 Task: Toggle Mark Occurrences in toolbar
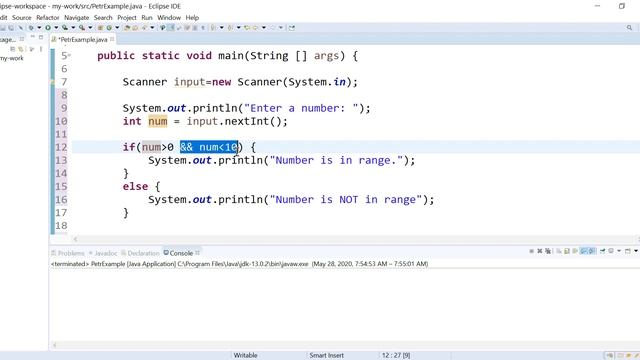pyautogui.click(x=171, y=28)
